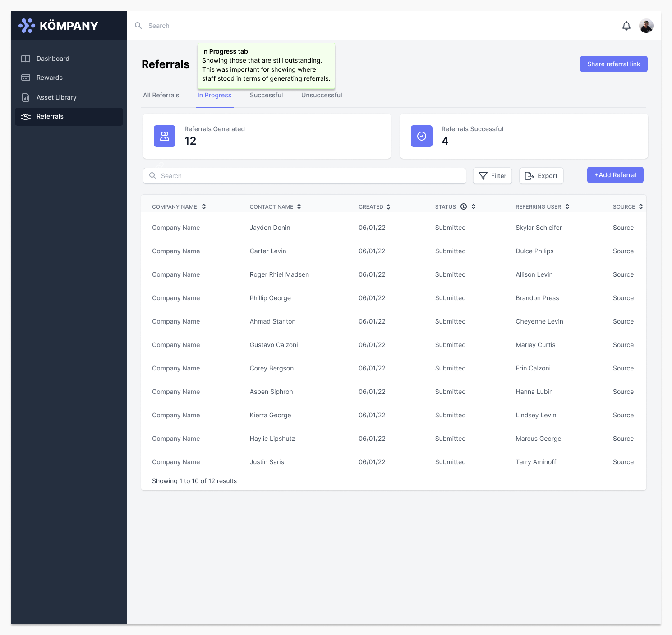Sort table by Company Name column

tap(204, 206)
